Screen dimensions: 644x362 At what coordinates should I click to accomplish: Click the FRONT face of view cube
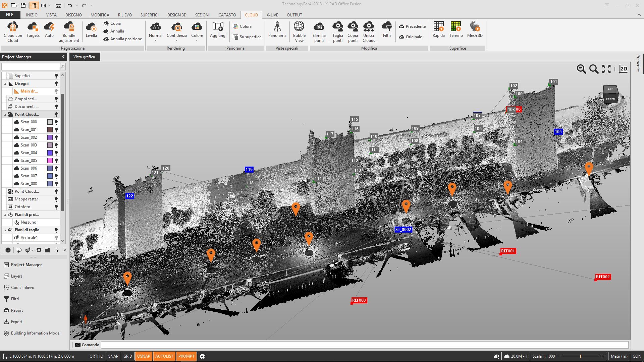point(610,99)
